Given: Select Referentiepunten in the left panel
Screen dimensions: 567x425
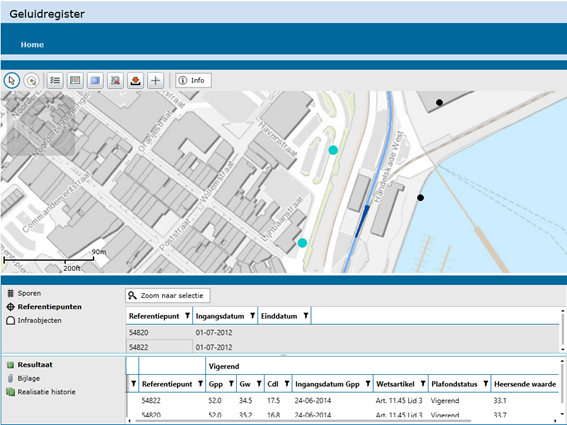Looking at the screenshot, I should (50, 307).
